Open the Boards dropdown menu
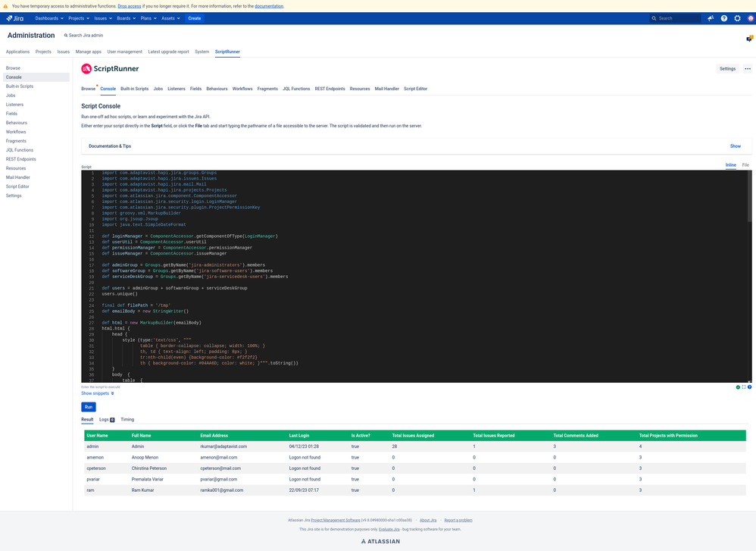Image resolution: width=756 pixels, height=551 pixels. click(127, 18)
